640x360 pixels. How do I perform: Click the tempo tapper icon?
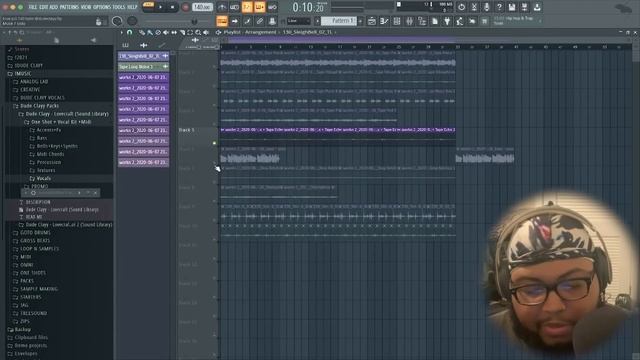pos(460,21)
